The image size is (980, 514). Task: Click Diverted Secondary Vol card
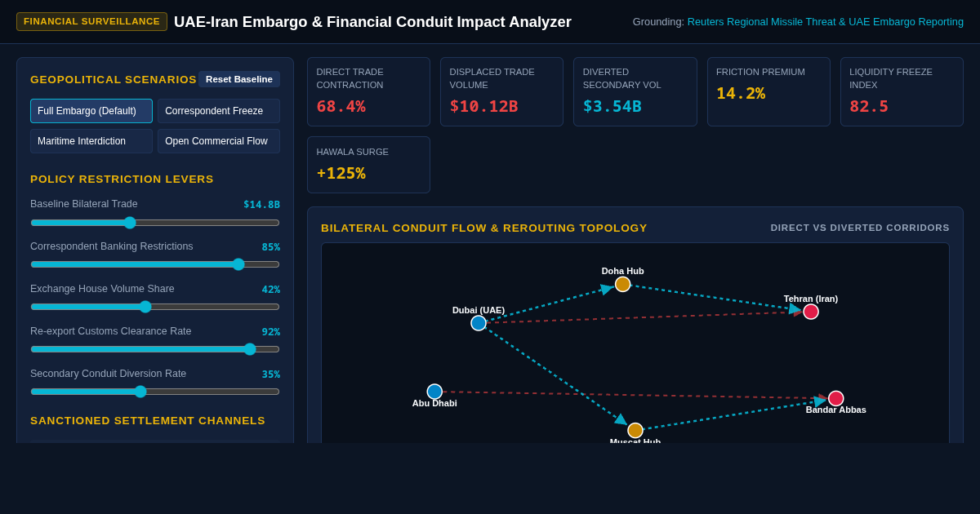click(x=635, y=91)
